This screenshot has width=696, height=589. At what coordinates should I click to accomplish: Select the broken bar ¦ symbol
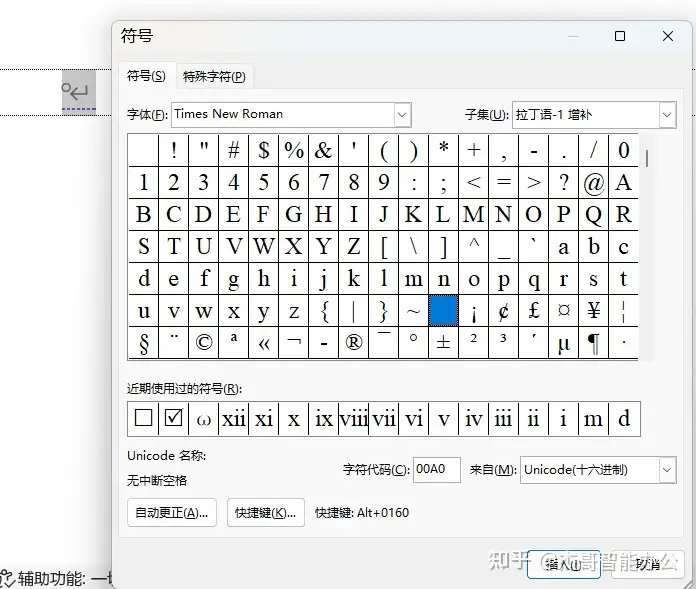pyautogui.click(x=624, y=310)
